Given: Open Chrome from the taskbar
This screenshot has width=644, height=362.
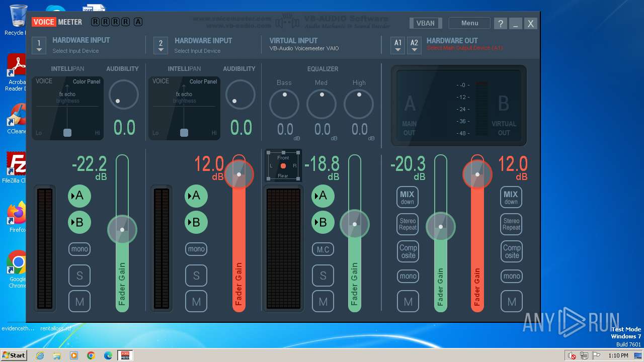Looking at the screenshot, I should [x=91, y=355].
